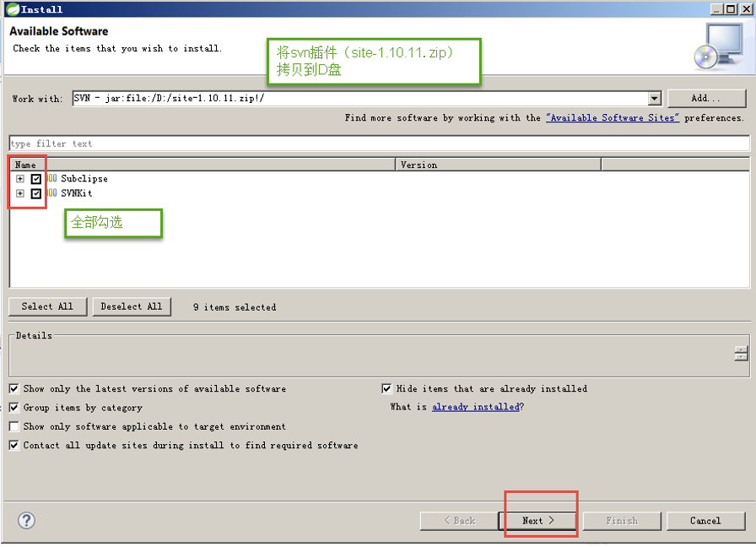Click Select All button
The image size is (756, 547).
[x=48, y=306]
